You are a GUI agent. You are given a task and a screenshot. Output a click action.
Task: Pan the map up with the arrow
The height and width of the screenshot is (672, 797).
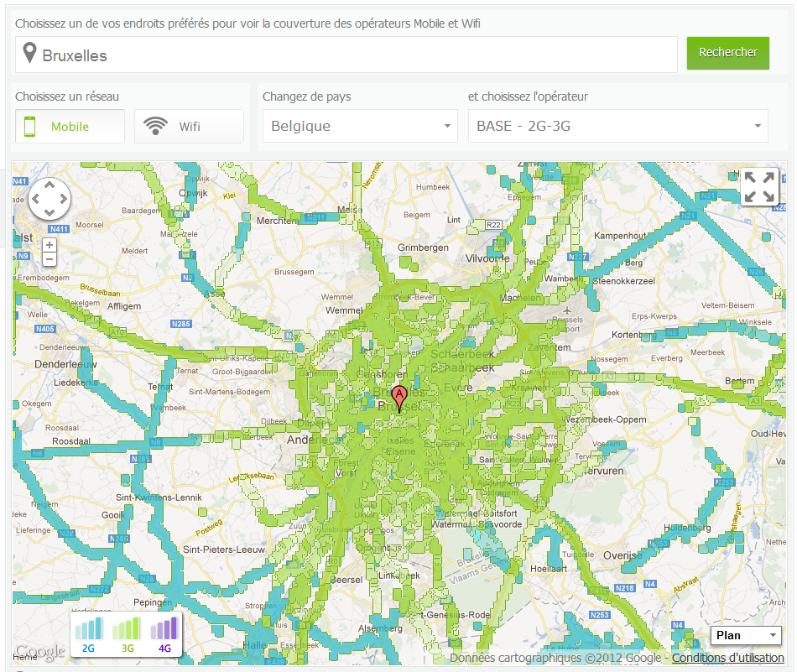[x=49, y=185]
